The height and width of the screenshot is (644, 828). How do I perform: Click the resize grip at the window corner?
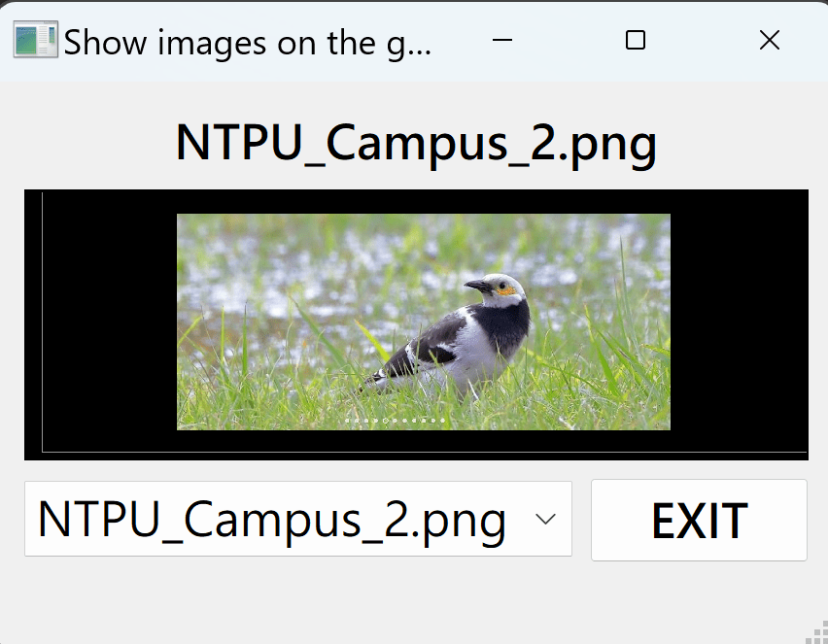816,632
